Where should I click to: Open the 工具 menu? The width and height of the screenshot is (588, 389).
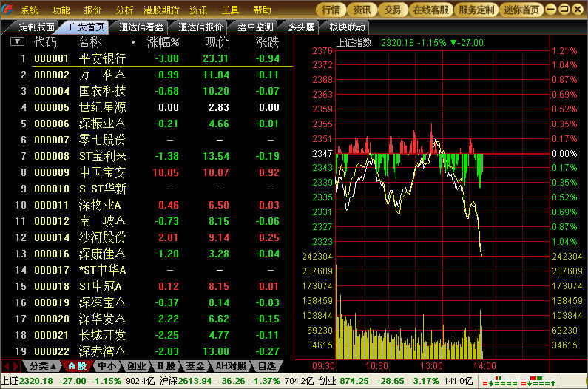coord(231,10)
